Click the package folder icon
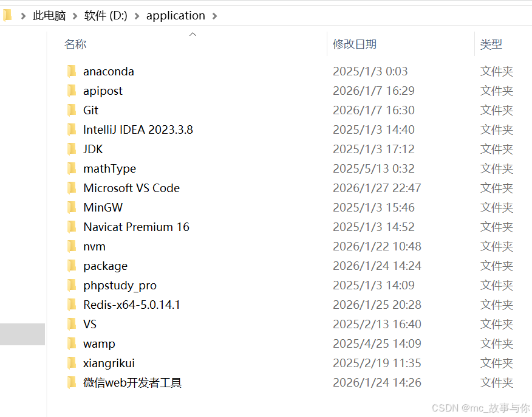 coord(72,266)
